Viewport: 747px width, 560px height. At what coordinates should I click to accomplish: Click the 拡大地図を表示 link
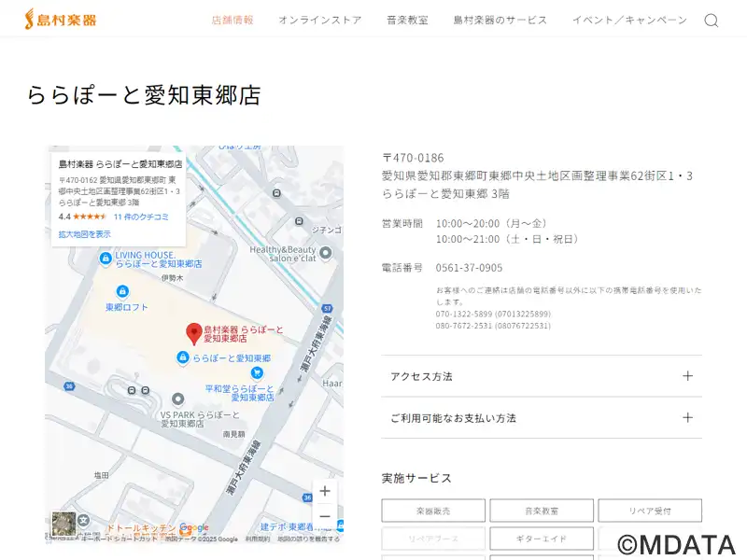point(84,234)
